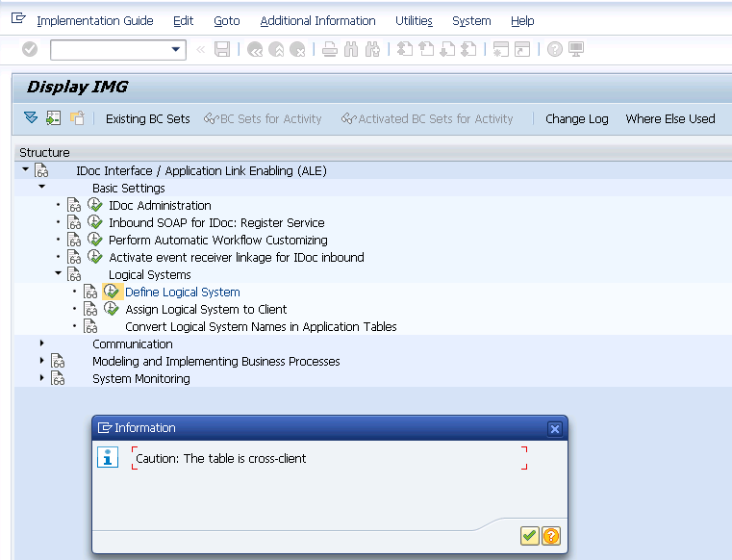
Task: Click the window menu icon beside Implementation Guide
Action: point(18,18)
